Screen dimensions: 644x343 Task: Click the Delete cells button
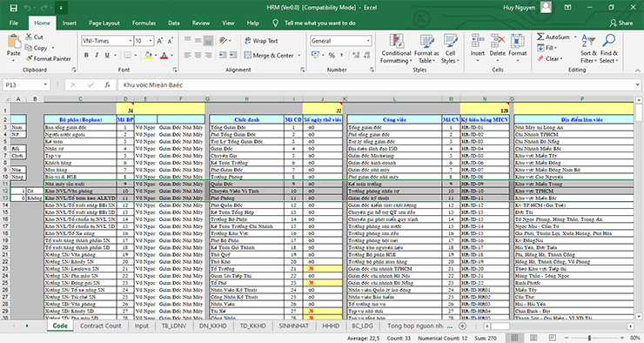(498, 49)
